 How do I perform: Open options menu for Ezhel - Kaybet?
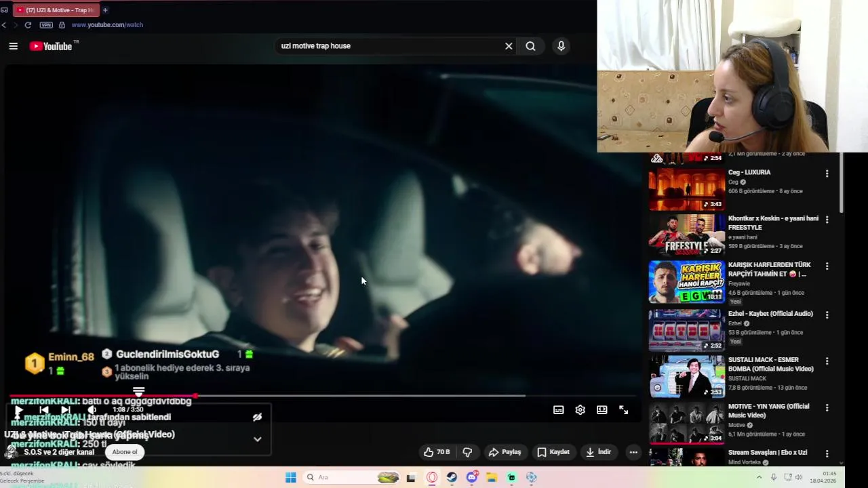coord(827,314)
